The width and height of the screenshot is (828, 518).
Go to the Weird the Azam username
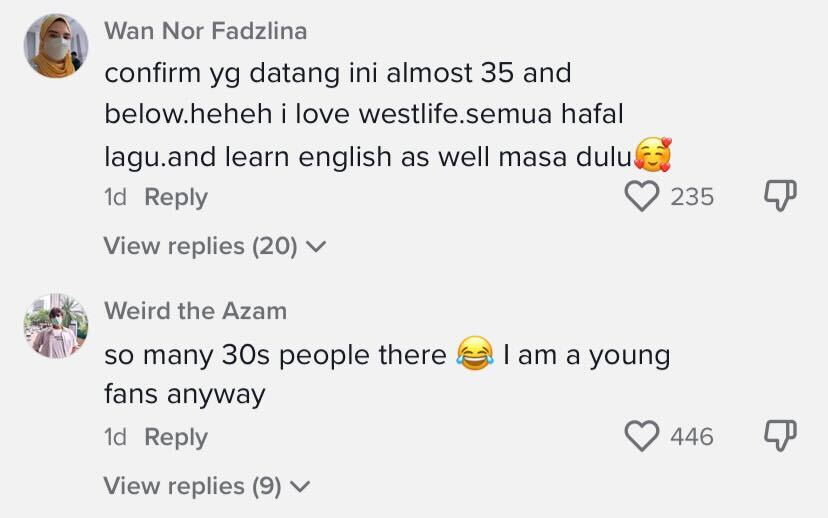pos(195,311)
